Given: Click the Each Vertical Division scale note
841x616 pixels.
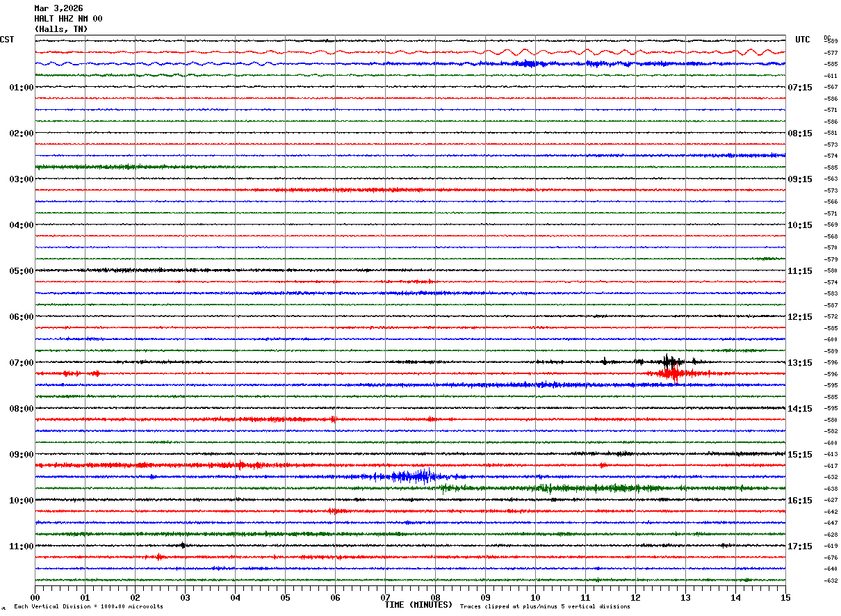Looking at the screenshot, I should pos(88,606).
